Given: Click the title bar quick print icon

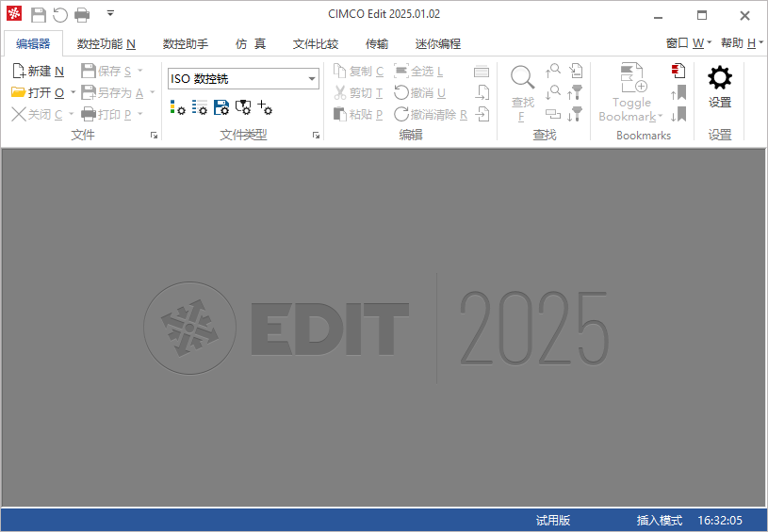Looking at the screenshot, I should [x=82, y=15].
